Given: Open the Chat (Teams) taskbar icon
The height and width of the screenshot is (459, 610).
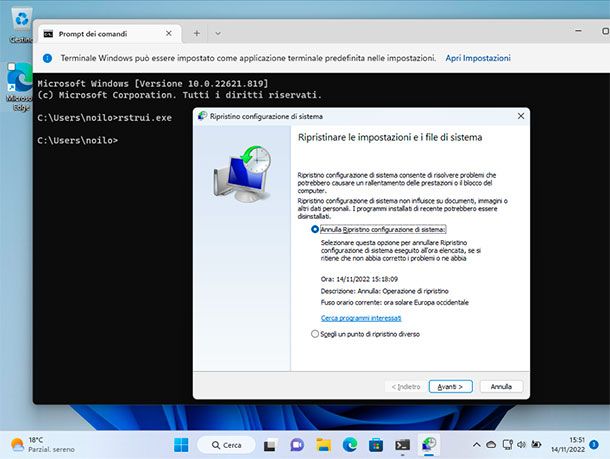Looking at the screenshot, I should 297,445.
